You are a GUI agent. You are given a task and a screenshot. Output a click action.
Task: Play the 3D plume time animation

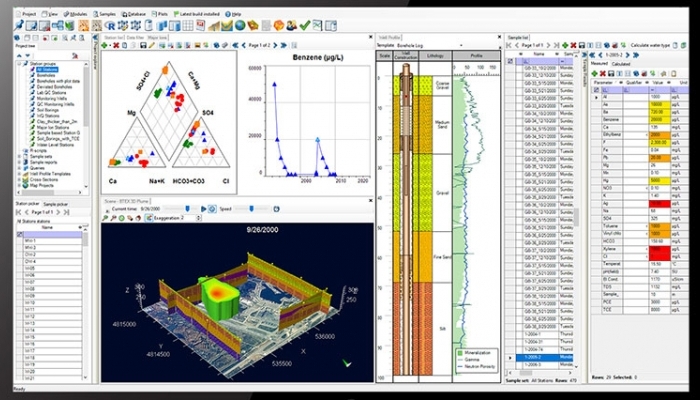pos(204,208)
